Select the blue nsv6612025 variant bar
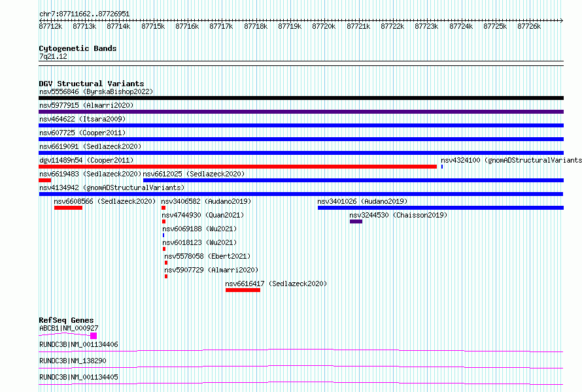The width and height of the screenshot is (582, 392). click(353, 180)
